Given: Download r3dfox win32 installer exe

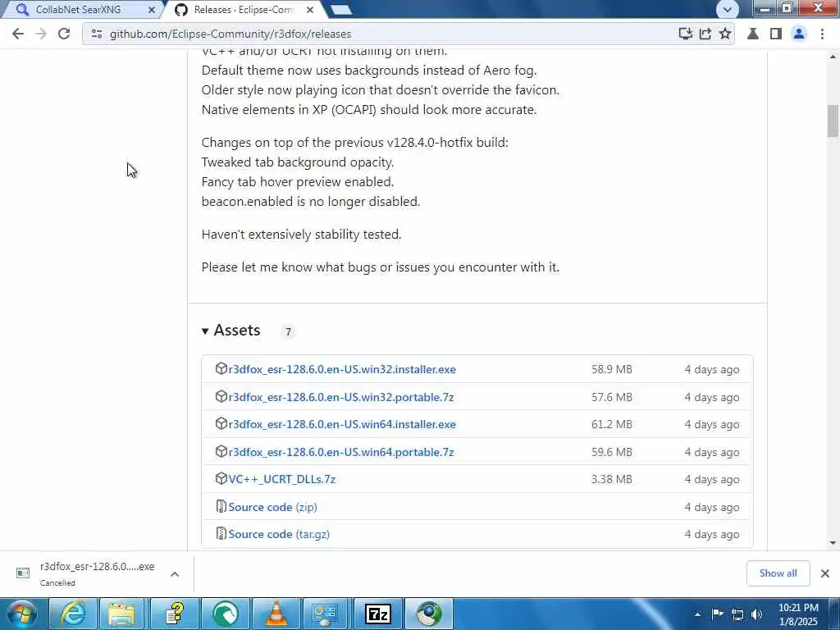Looking at the screenshot, I should [x=342, y=370].
